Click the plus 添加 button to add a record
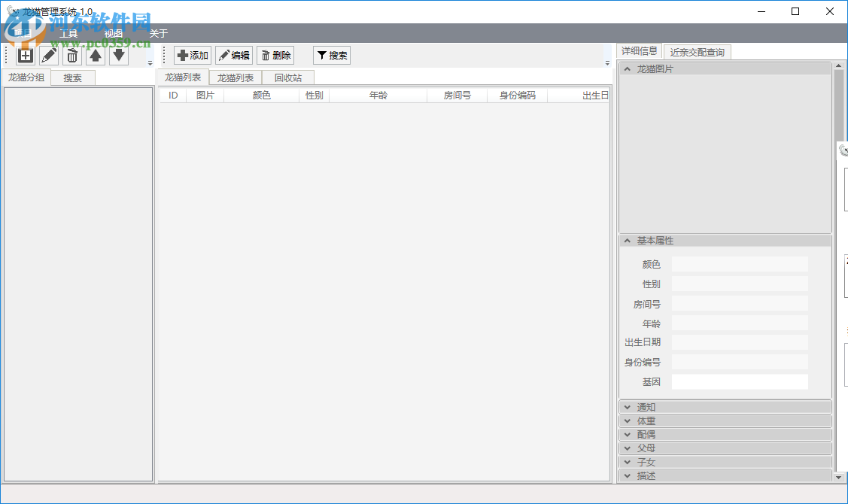 coord(193,55)
